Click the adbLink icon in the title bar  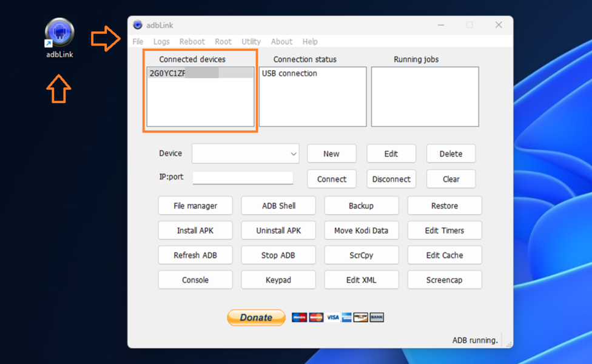(x=138, y=25)
